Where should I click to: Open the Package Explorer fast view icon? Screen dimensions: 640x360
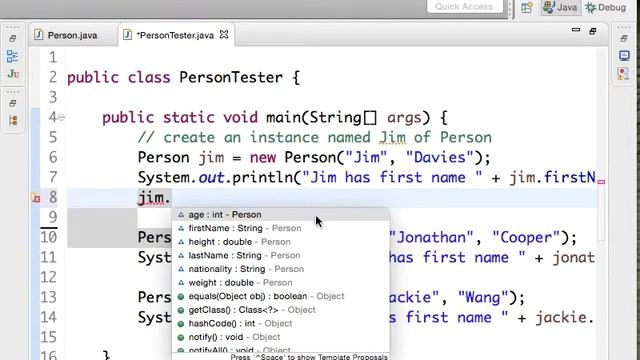point(13,56)
